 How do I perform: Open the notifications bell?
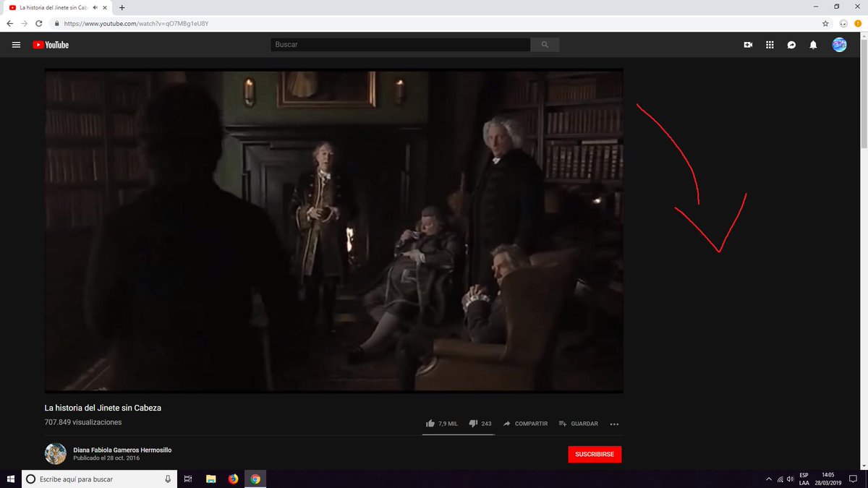[x=813, y=45]
